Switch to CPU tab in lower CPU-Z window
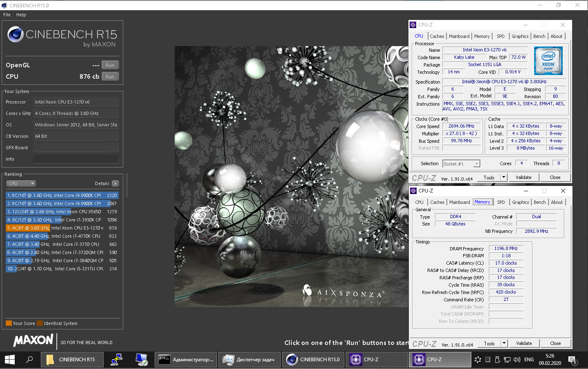This screenshot has width=588, height=369. tap(419, 202)
